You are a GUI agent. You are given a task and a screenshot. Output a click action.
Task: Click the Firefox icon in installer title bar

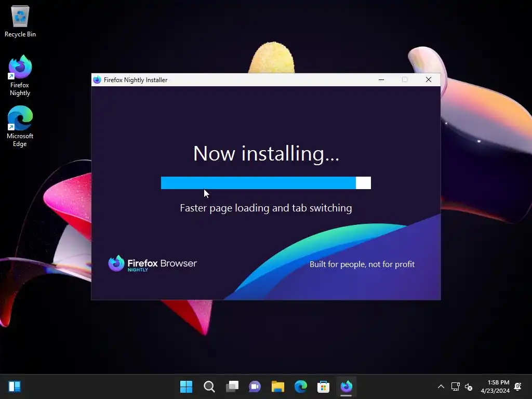pyautogui.click(x=97, y=79)
